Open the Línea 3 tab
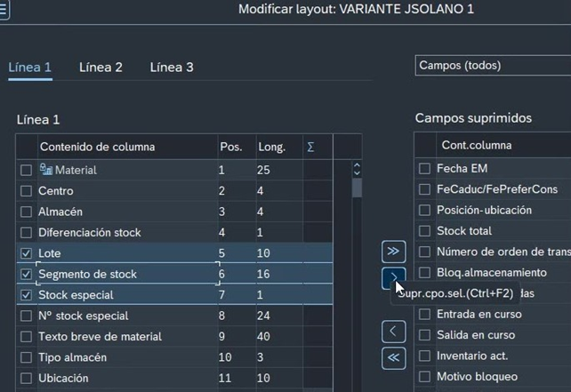Image resolution: width=571 pixels, height=392 pixels. [x=171, y=67]
